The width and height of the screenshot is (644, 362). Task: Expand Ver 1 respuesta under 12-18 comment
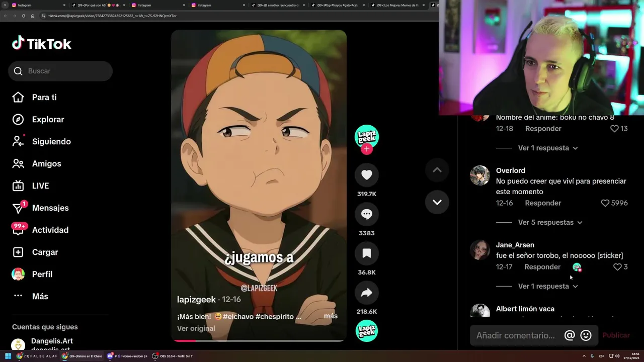pos(548,148)
